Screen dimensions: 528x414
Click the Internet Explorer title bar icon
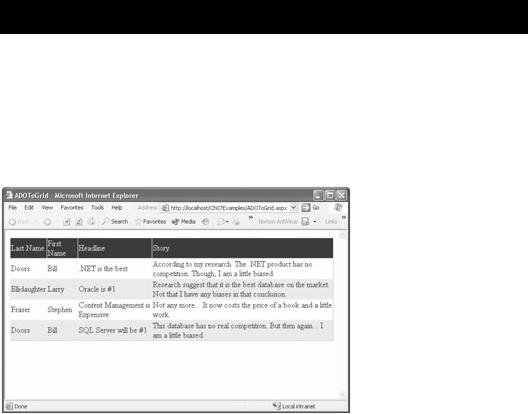(9, 195)
